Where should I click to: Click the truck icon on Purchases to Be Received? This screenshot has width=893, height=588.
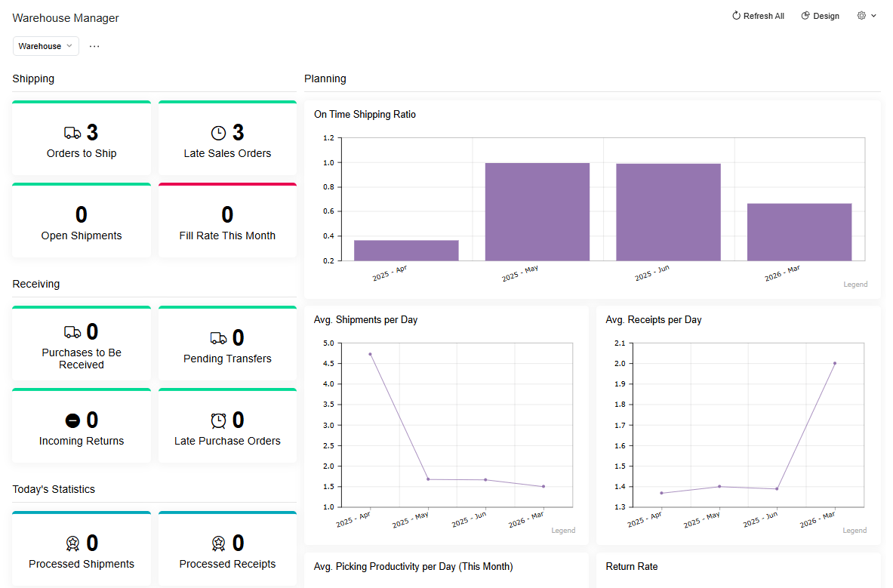72,332
